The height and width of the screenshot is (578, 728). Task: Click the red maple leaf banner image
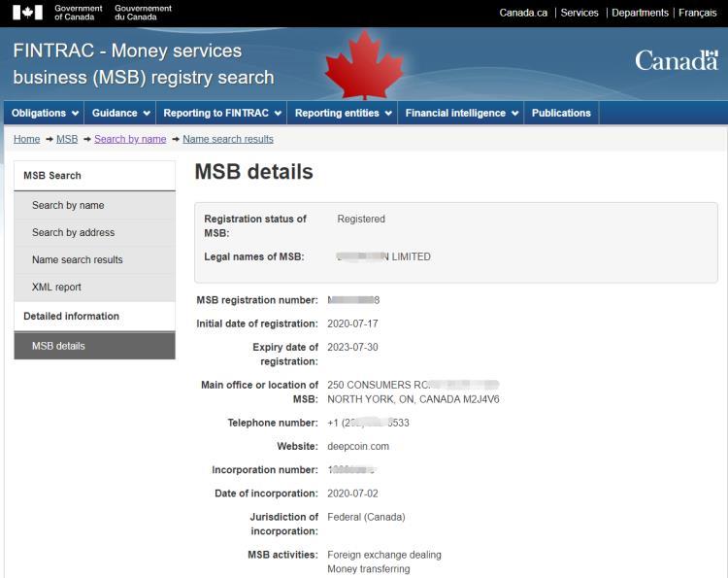coord(364,64)
